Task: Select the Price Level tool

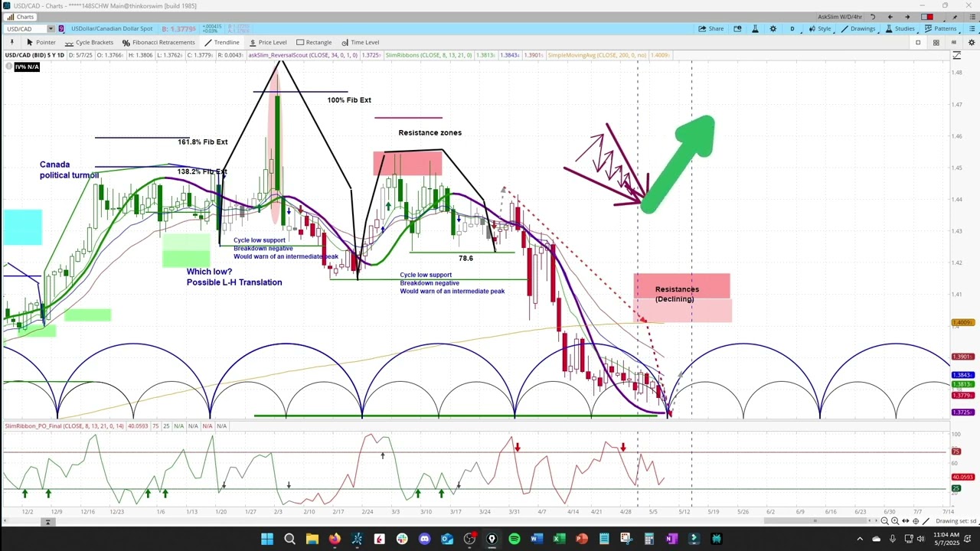Action: tap(267, 42)
